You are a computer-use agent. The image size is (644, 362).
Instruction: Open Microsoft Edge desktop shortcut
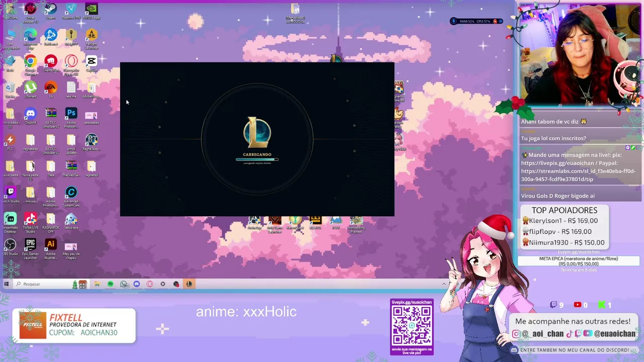click(x=30, y=39)
